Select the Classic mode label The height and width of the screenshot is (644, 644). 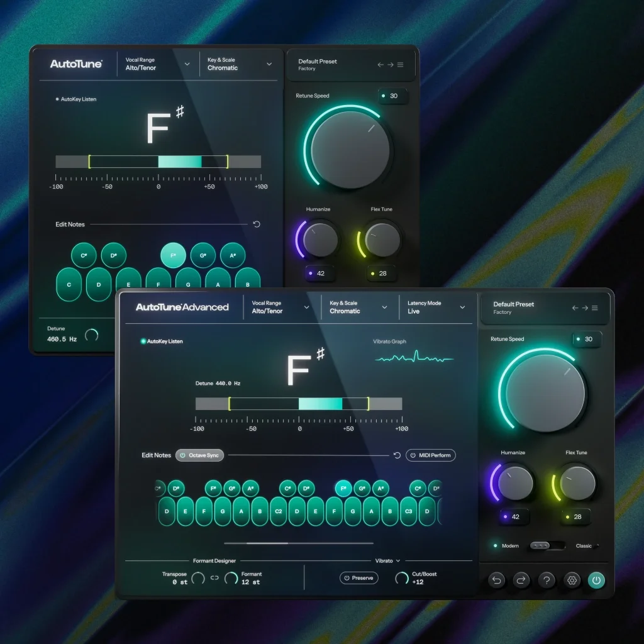[584, 546]
